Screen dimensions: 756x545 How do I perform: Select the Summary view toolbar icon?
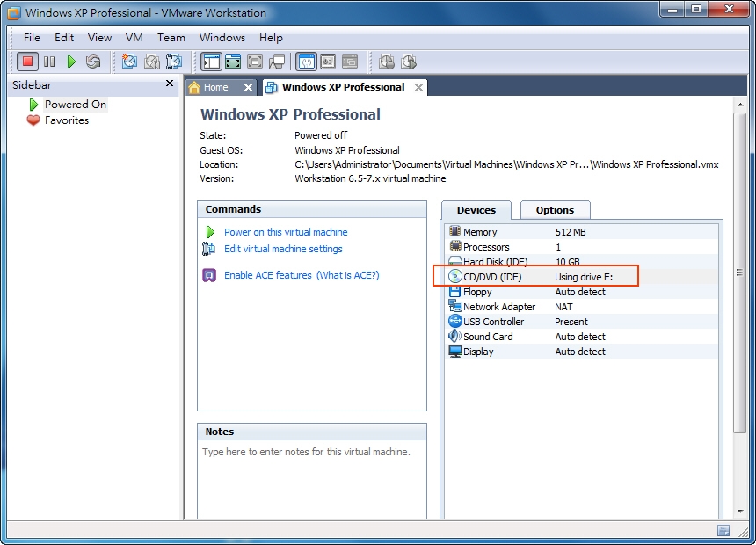306,62
